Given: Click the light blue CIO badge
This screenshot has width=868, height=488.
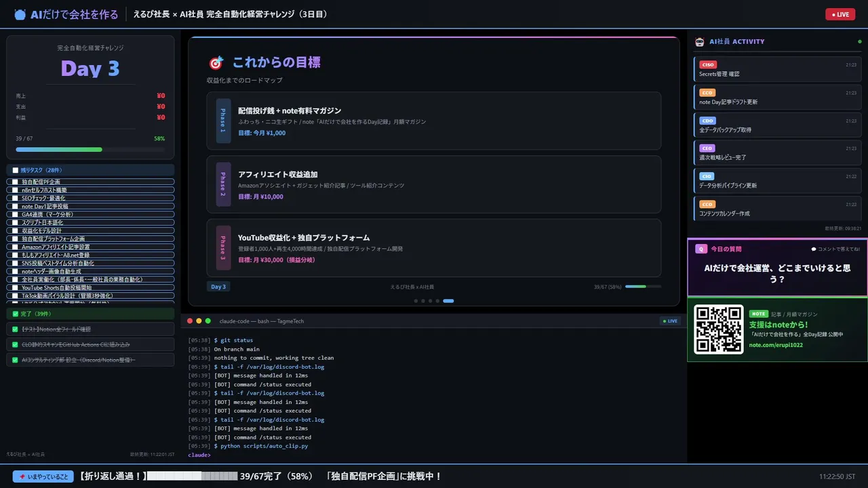Looking at the screenshot, I should [707, 176].
